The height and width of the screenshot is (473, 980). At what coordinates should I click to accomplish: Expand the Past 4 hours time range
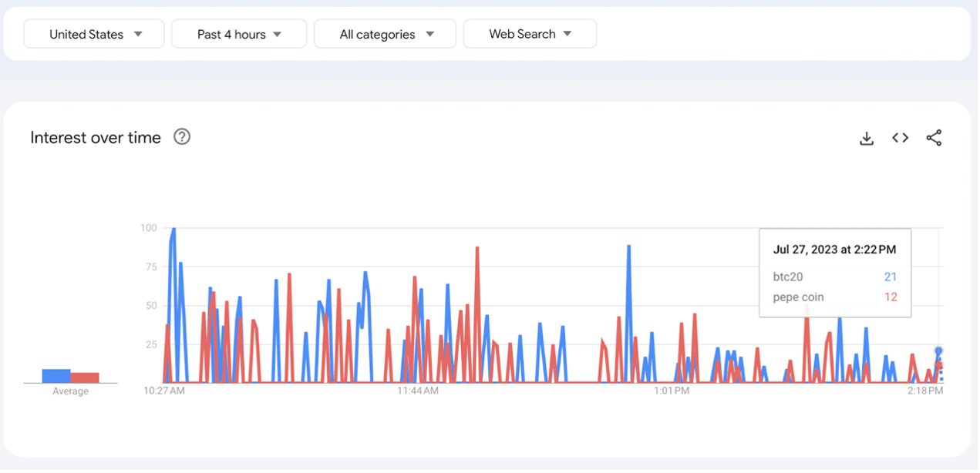(239, 34)
